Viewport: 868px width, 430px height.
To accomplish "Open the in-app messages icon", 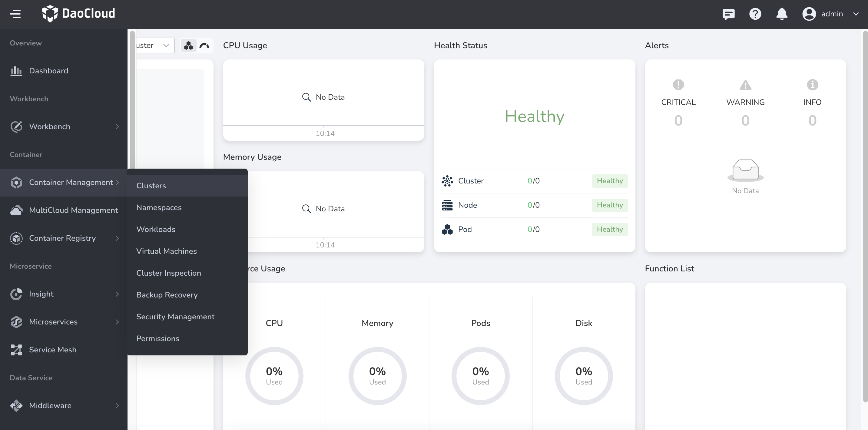I will (728, 14).
